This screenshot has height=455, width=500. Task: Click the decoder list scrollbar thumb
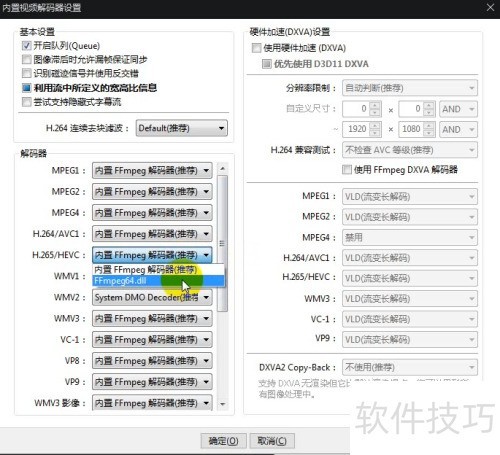coord(222,243)
